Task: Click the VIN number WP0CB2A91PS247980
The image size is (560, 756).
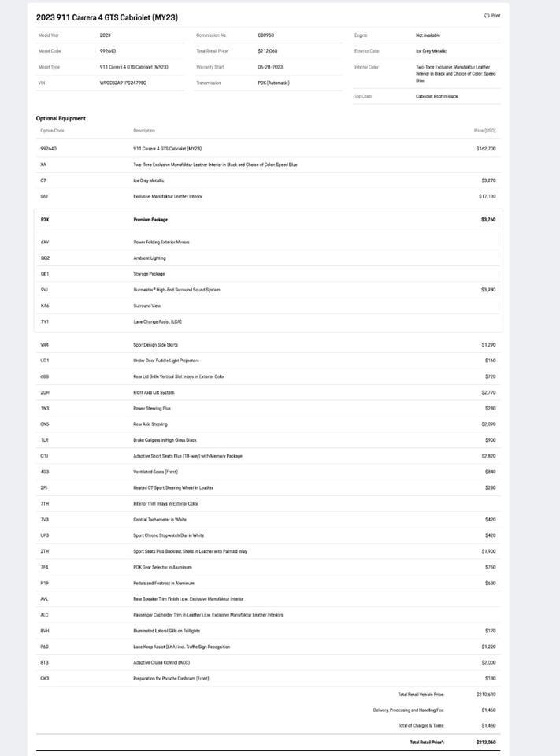Action: [x=123, y=83]
